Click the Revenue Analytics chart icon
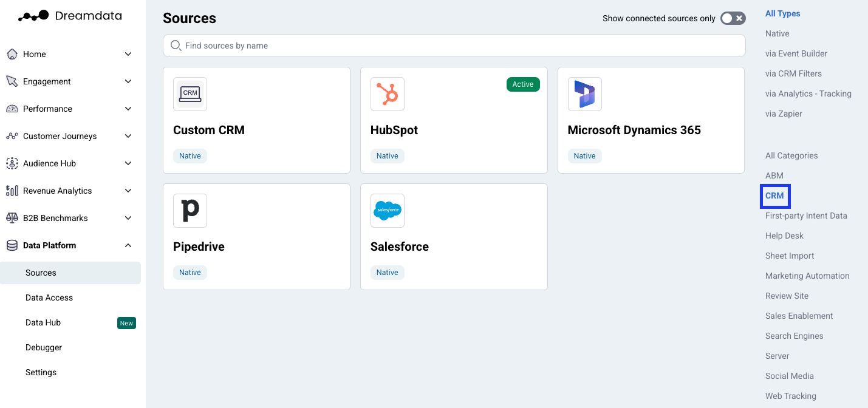This screenshot has height=408, width=868. click(x=12, y=191)
